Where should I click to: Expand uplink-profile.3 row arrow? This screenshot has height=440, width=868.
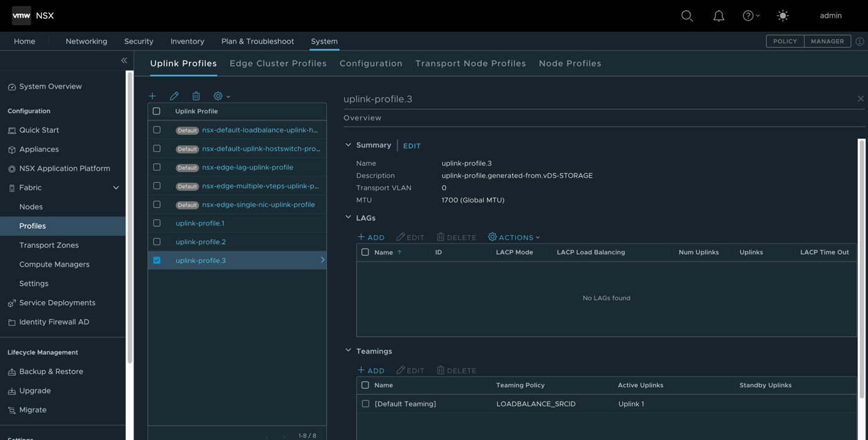[323, 260]
